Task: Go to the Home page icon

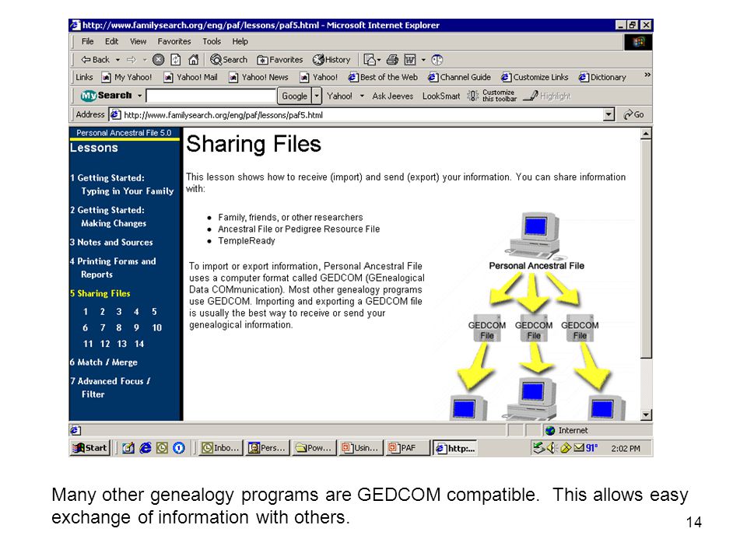Action: pos(193,60)
